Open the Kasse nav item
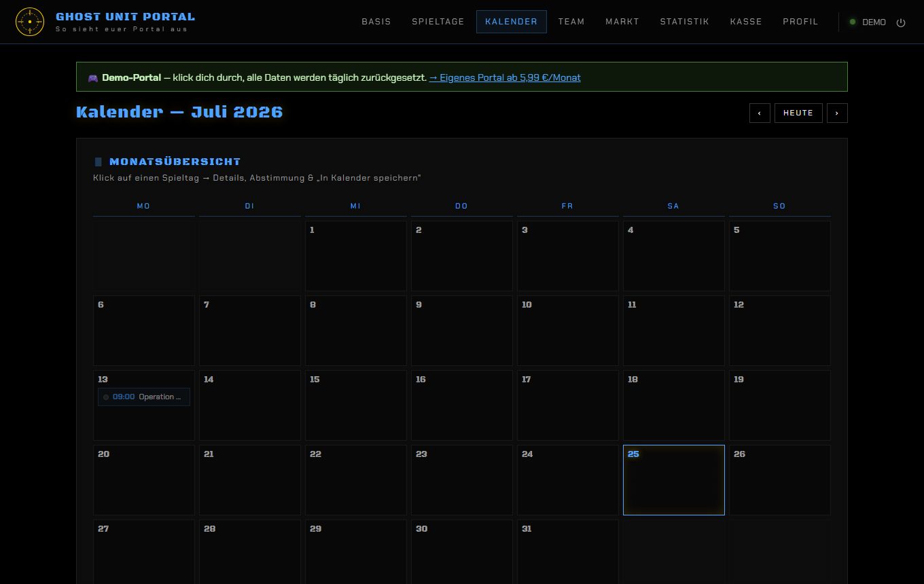Viewport: 924px width, 584px height. tap(746, 22)
